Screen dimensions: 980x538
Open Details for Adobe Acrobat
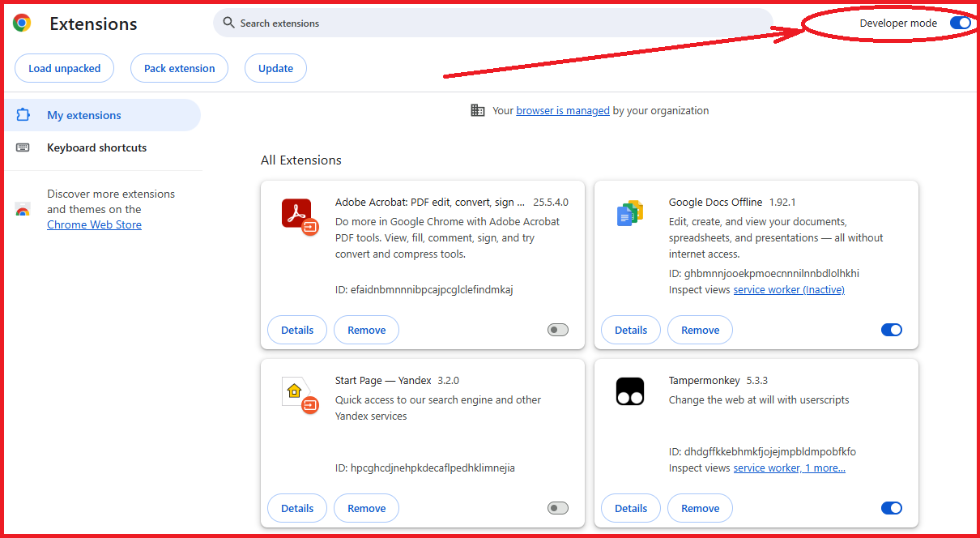297,330
